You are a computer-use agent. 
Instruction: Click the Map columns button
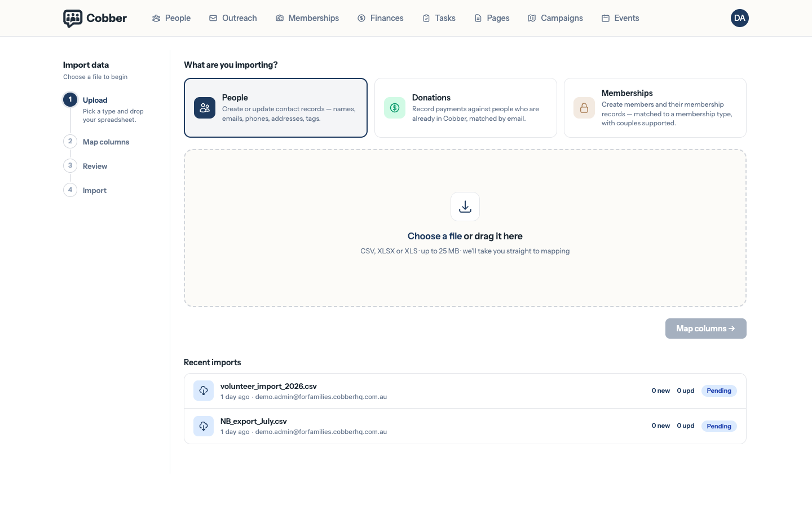pos(706,329)
